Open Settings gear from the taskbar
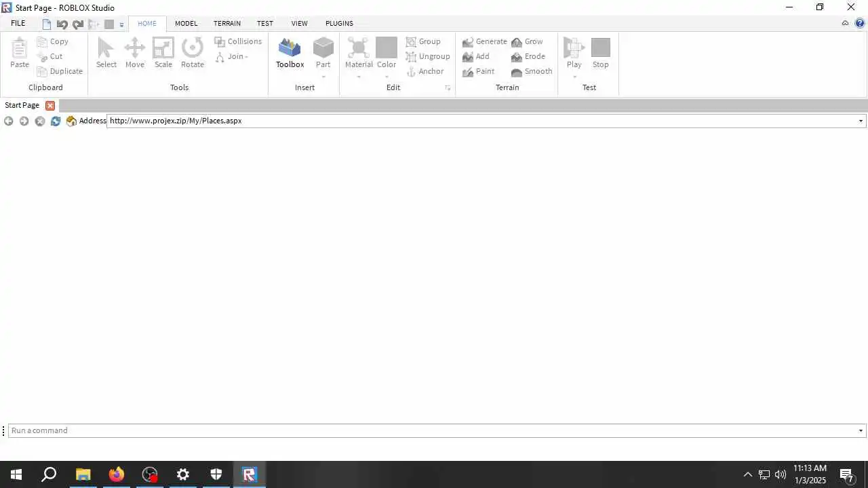The height and width of the screenshot is (488, 868). [x=183, y=474]
